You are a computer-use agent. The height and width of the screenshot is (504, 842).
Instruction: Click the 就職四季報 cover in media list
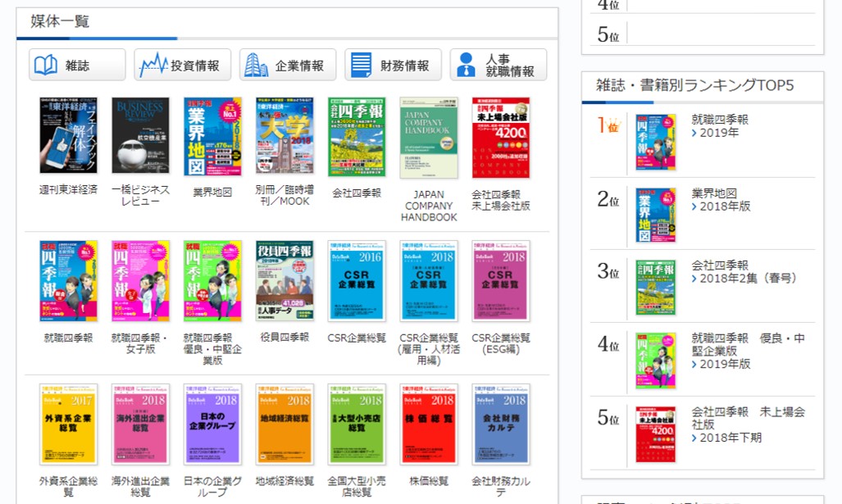coord(68,281)
